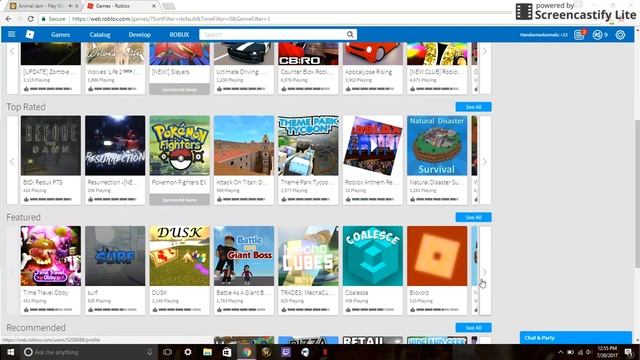640x360 pixels.
Task: Open Pokemon Fighters game thumbnail
Action: (x=180, y=146)
